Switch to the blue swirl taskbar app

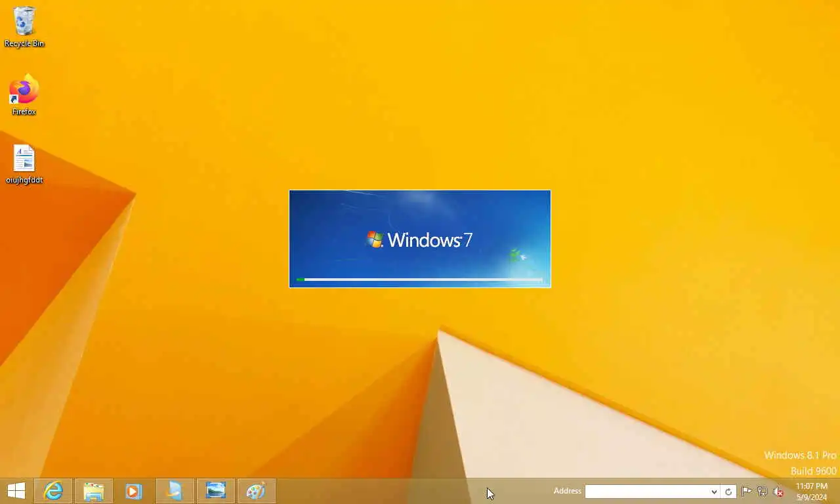point(175,491)
